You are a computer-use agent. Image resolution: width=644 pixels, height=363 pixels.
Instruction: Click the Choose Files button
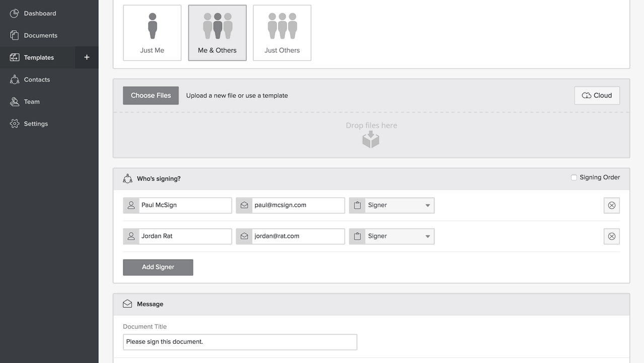(151, 95)
